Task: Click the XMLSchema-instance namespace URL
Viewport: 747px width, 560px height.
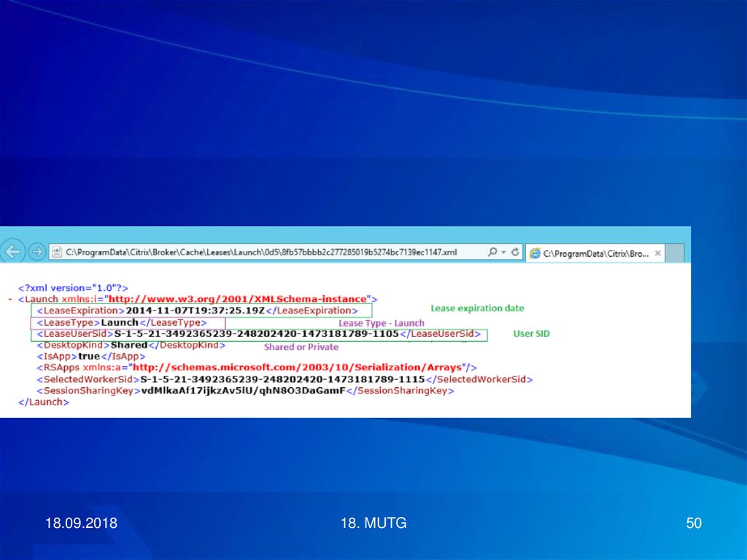Action: coord(238,299)
